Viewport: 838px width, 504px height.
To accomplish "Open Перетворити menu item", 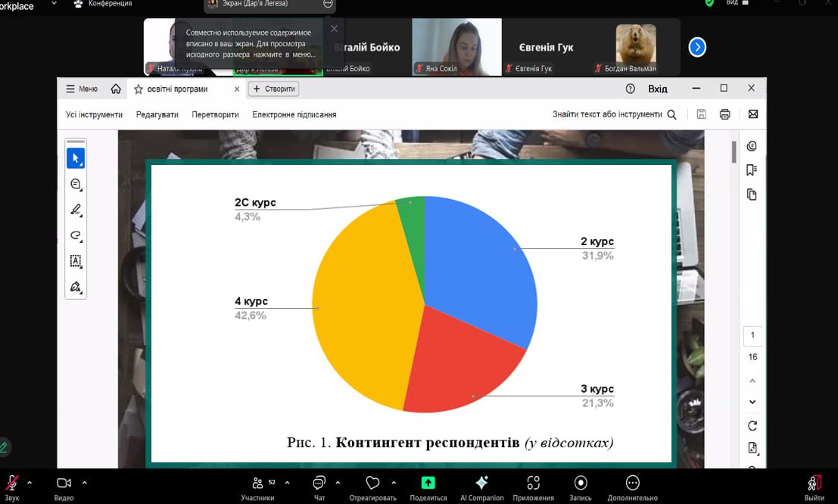I will click(x=216, y=114).
